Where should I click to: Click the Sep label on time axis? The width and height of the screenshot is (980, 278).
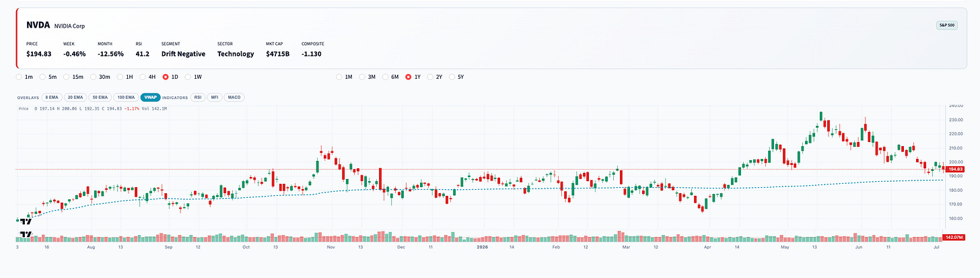coord(169,247)
